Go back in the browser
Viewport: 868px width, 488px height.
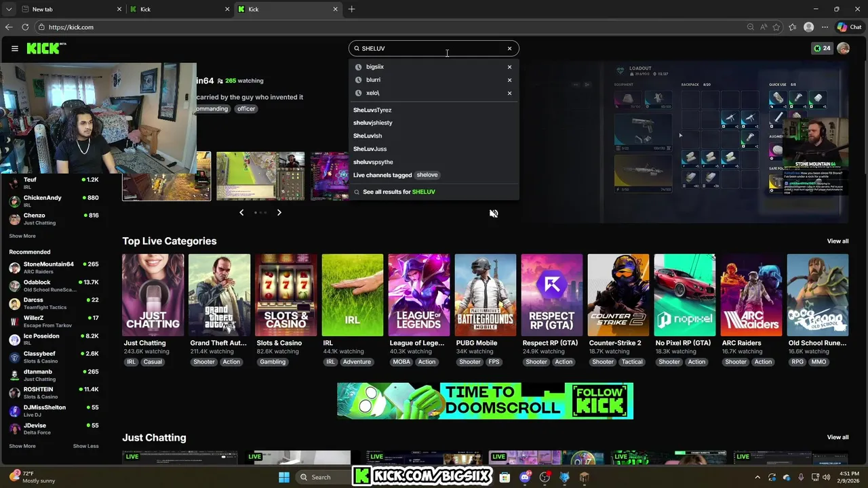[x=9, y=27]
